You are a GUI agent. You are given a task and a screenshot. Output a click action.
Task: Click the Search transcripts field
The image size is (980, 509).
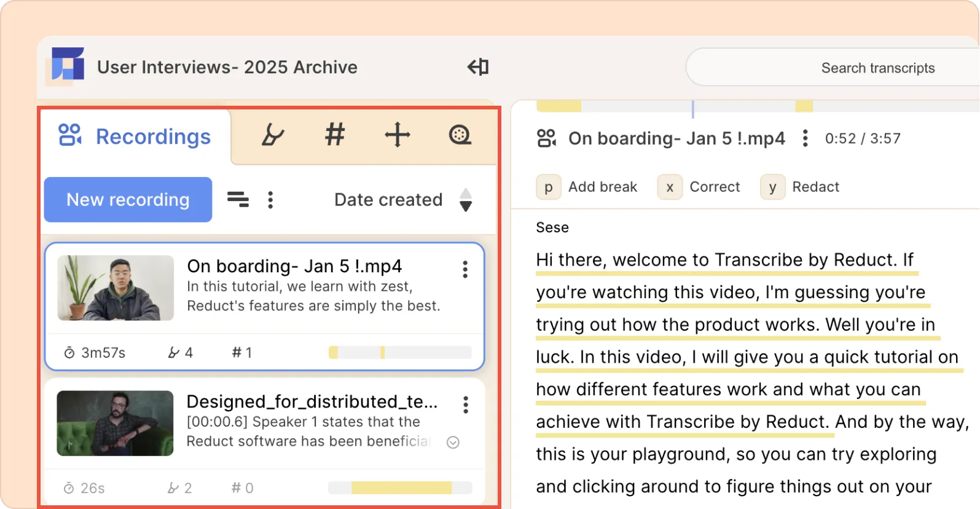[x=833, y=68]
